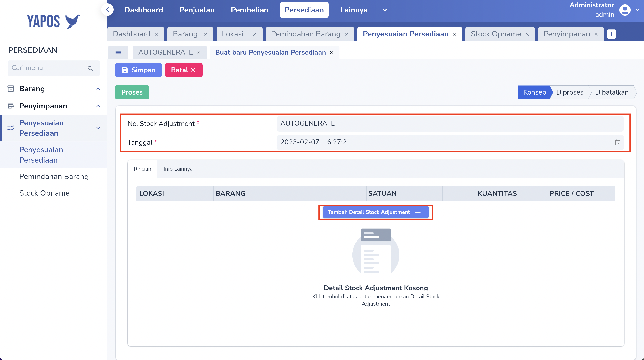644x360 pixels.
Task: Switch to the Dashboard page tab
Action: [x=132, y=34]
